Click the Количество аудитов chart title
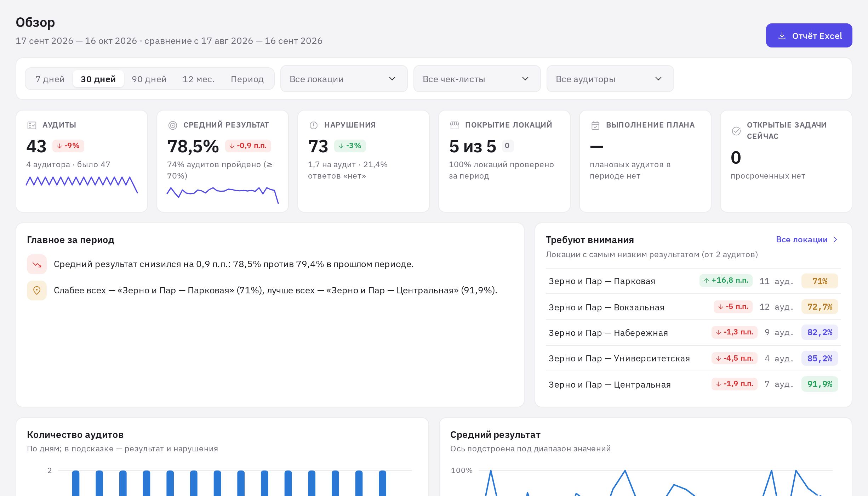 tap(75, 435)
